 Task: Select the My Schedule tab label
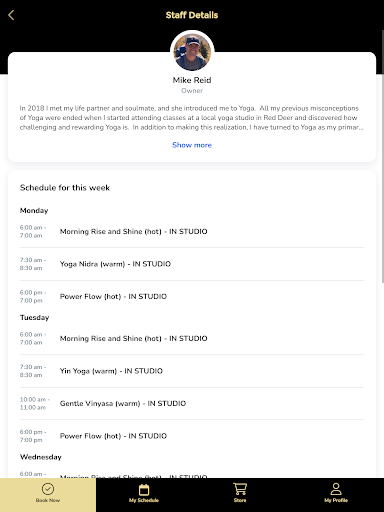click(144, 500)
